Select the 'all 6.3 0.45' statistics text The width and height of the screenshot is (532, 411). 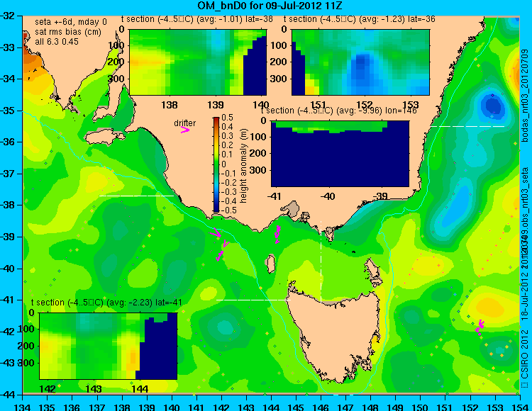(57, 42)
